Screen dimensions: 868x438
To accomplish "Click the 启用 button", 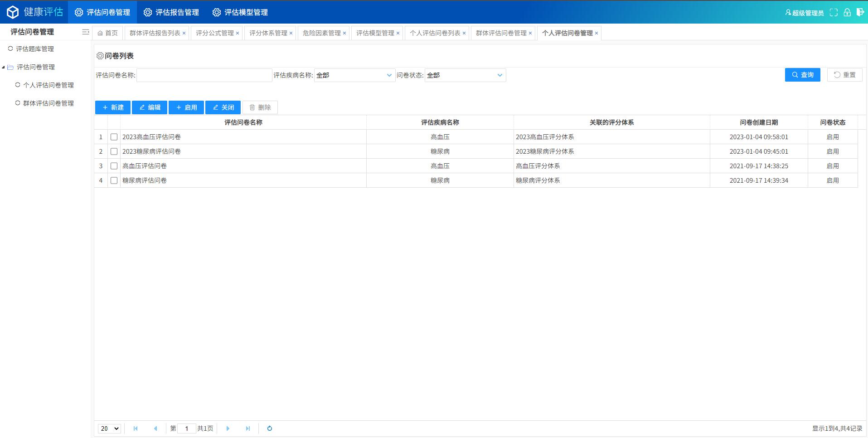I will pyautogui.click(x=186, y=107).
